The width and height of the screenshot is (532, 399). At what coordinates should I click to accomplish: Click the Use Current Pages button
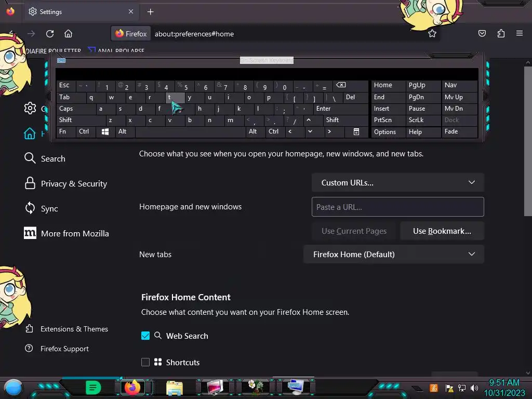point(353,231)
